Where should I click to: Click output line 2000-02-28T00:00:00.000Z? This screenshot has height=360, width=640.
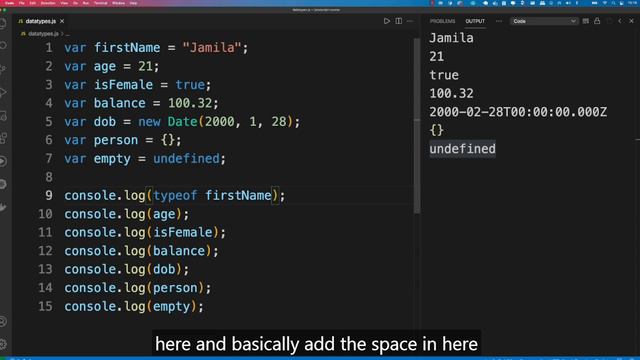pos(518,112)
